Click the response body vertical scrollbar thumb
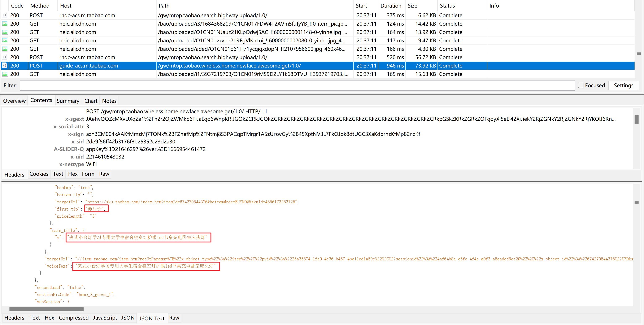This screenshot has height=325, width=644. pos(636,203)
